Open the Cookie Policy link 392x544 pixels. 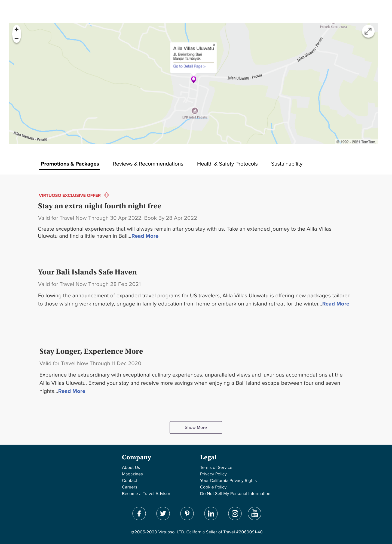[213, 487]
